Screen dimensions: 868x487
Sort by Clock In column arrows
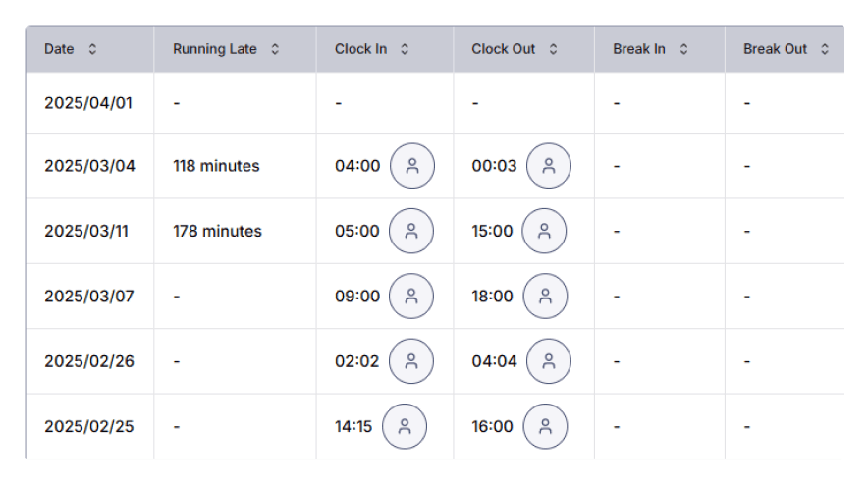[x=405, y=49]
